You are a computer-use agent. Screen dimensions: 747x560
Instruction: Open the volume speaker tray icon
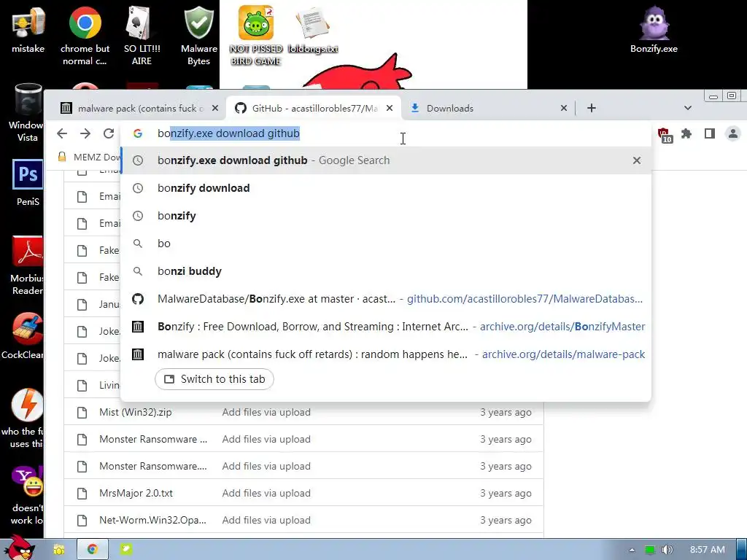(x=667, y=550)
